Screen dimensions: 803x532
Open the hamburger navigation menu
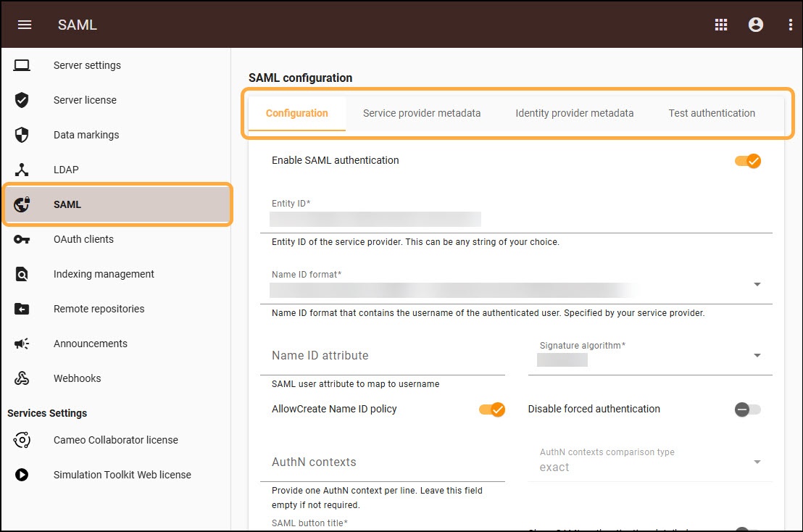[25, 25]
